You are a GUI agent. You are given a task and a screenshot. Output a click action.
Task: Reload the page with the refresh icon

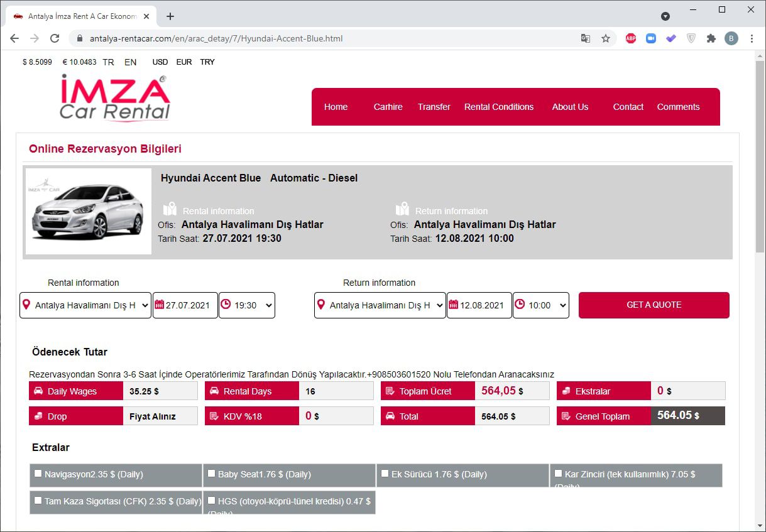pos(55,38)
